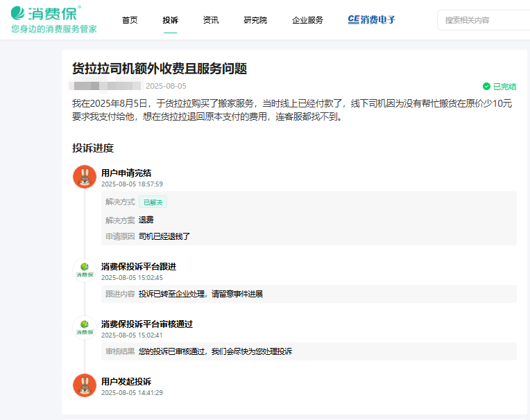
Task: Click the 消费保 logo at top left
Action: [46, 13]
